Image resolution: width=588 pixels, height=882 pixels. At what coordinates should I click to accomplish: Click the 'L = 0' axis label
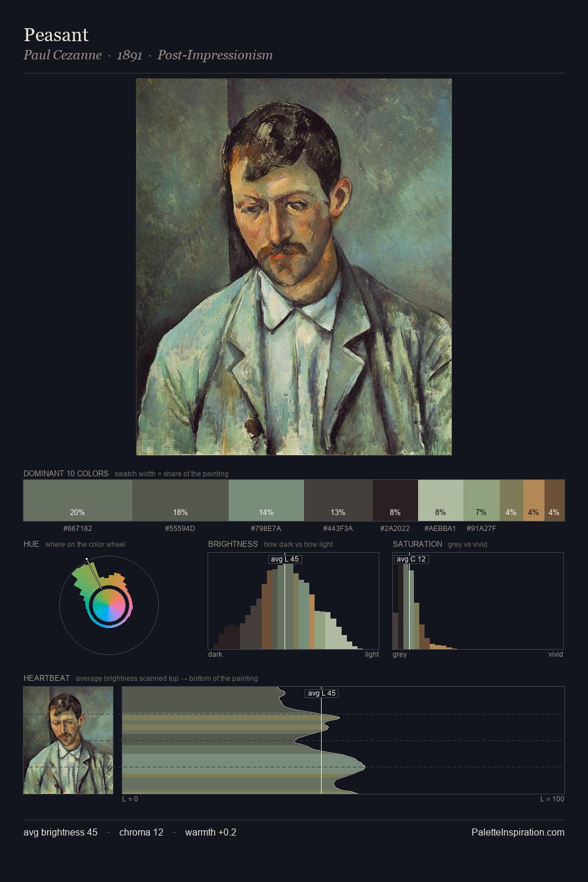click(130, 799)
